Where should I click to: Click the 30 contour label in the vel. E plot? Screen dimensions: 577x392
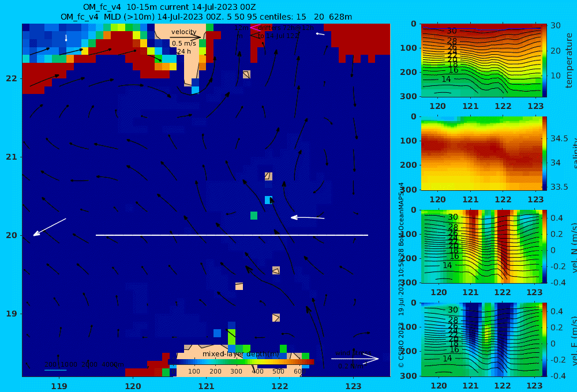pos(452,310)
